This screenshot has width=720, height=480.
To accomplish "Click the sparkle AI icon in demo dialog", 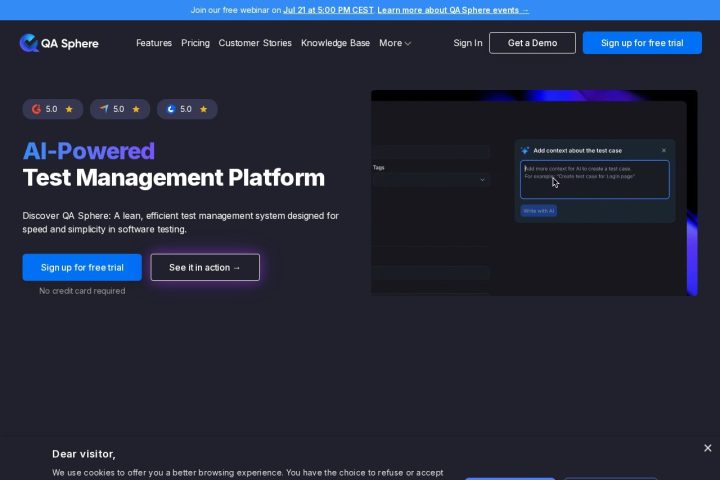I will [525, 151].
